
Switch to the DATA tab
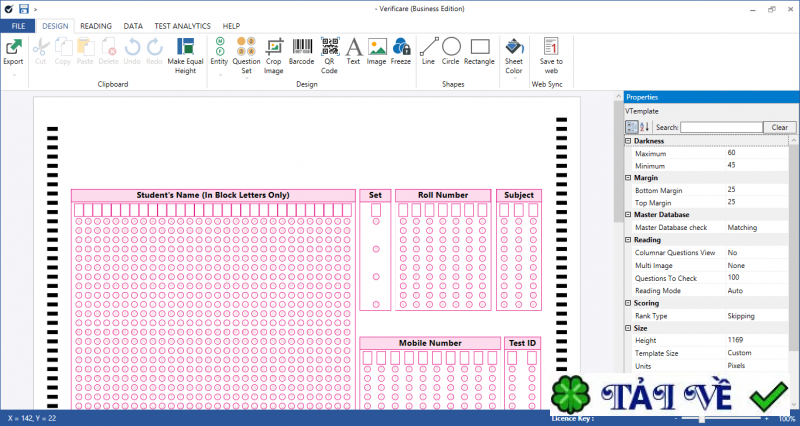(x=133, y=26)
